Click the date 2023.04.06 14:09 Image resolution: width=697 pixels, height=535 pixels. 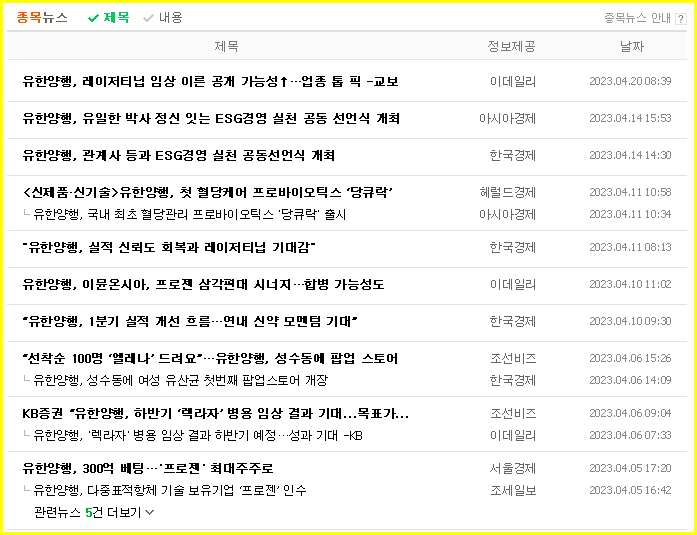coord(630,380)
